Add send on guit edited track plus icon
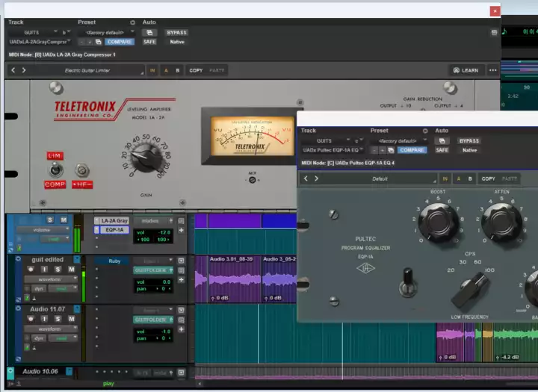The height and width of the screenshot is (392, 538). tap(181, 280)
